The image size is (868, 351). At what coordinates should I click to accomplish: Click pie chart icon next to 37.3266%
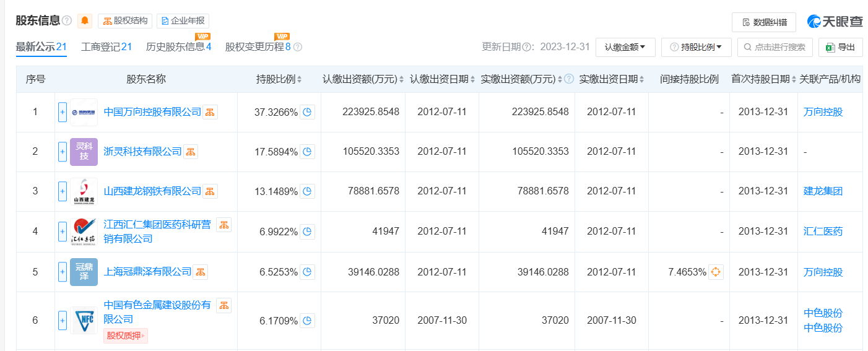(308, 112)
